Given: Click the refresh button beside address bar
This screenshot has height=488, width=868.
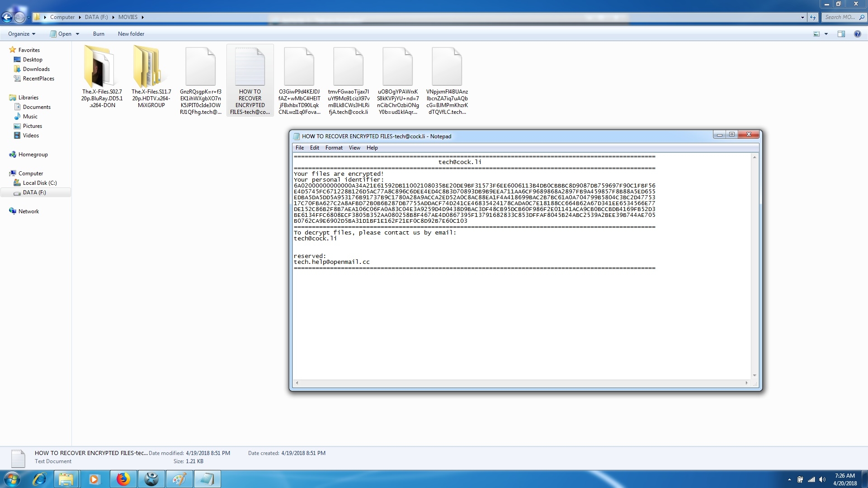Looking at the screenshot, I should tap(813, 17).
